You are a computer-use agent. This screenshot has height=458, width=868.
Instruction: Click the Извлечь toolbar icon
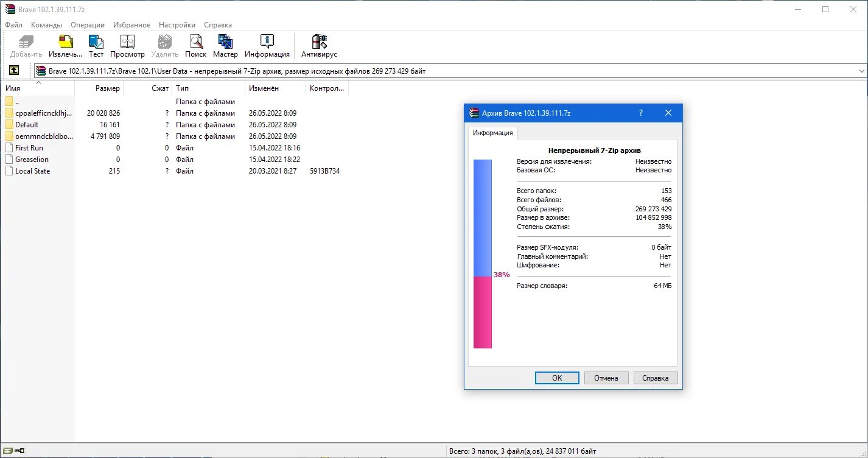click(x=65, y=46)
